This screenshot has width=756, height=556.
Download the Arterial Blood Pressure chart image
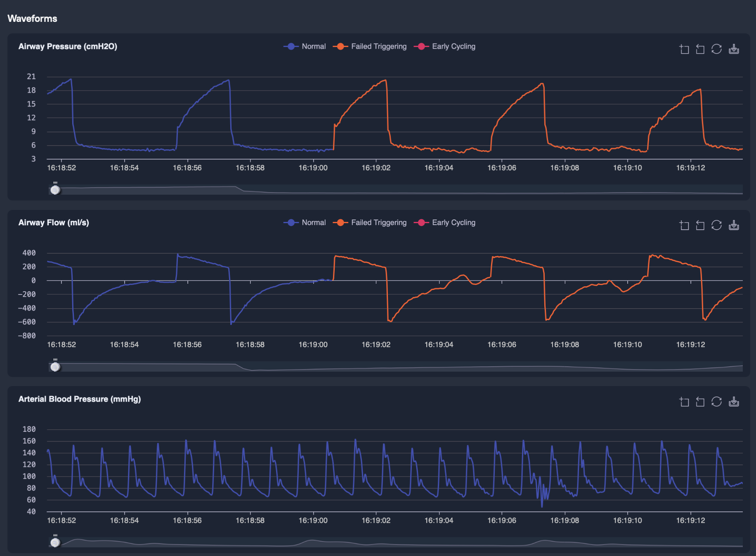tap(734, 402)
